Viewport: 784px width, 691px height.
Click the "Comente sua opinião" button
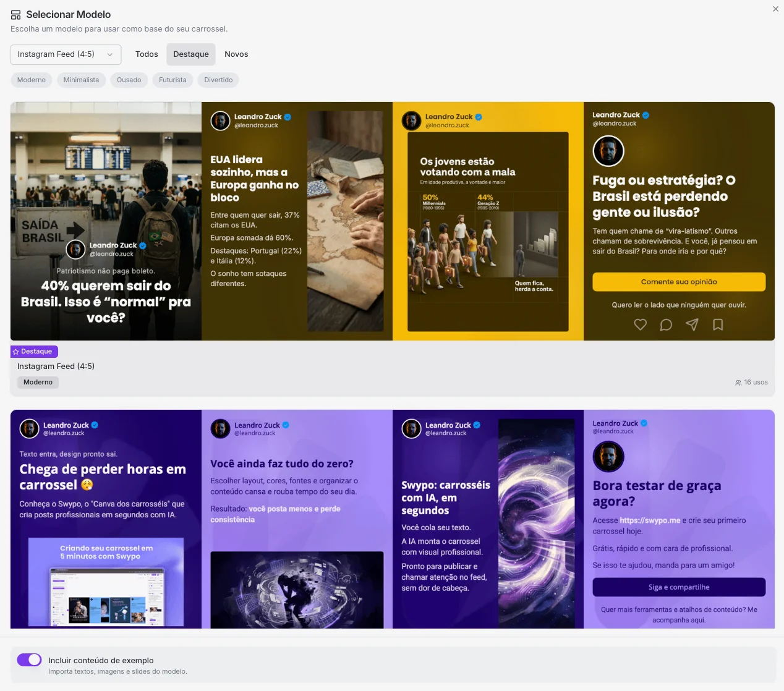(x=678, y=281)
